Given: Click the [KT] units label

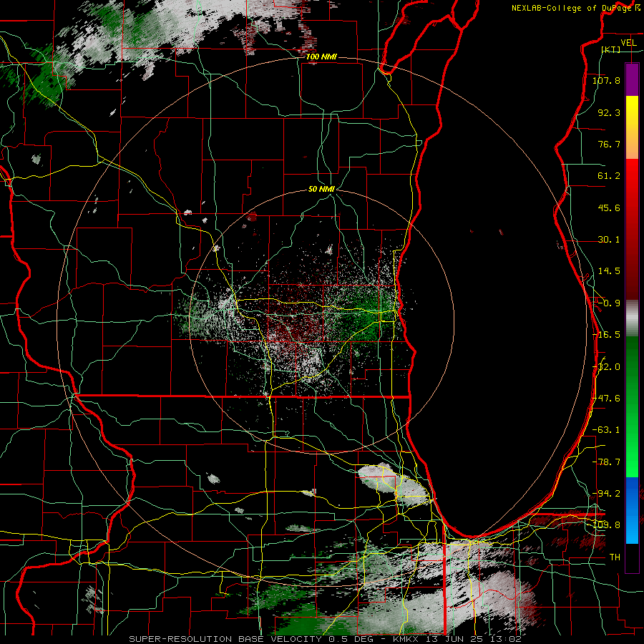Looking at the screenshot, I should click(611, 49).
